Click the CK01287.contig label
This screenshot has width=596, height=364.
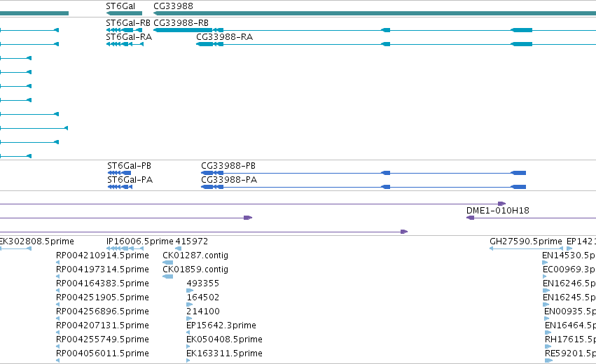195,255
